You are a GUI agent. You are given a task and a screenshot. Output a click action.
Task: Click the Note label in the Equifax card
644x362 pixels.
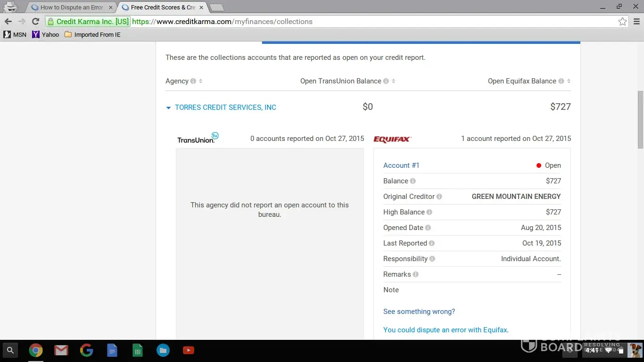391,290
